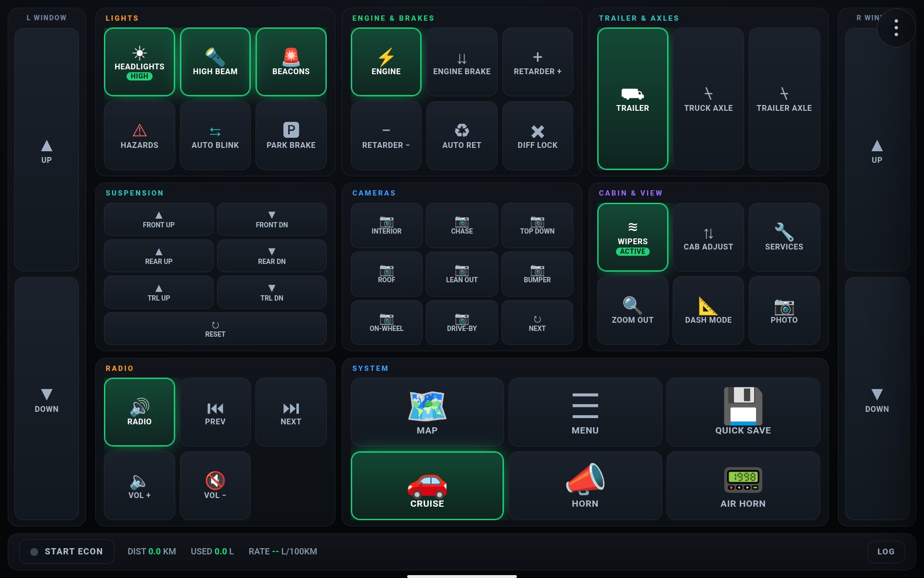Raise the right window with UP
This screenshot has width=924, height=578.
click(877, 149)
